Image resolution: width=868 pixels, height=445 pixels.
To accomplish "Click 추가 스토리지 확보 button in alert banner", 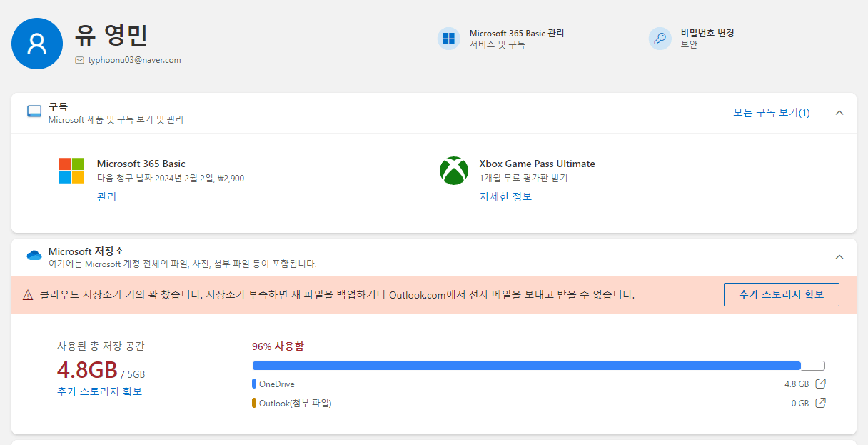I will coord(782,294).
